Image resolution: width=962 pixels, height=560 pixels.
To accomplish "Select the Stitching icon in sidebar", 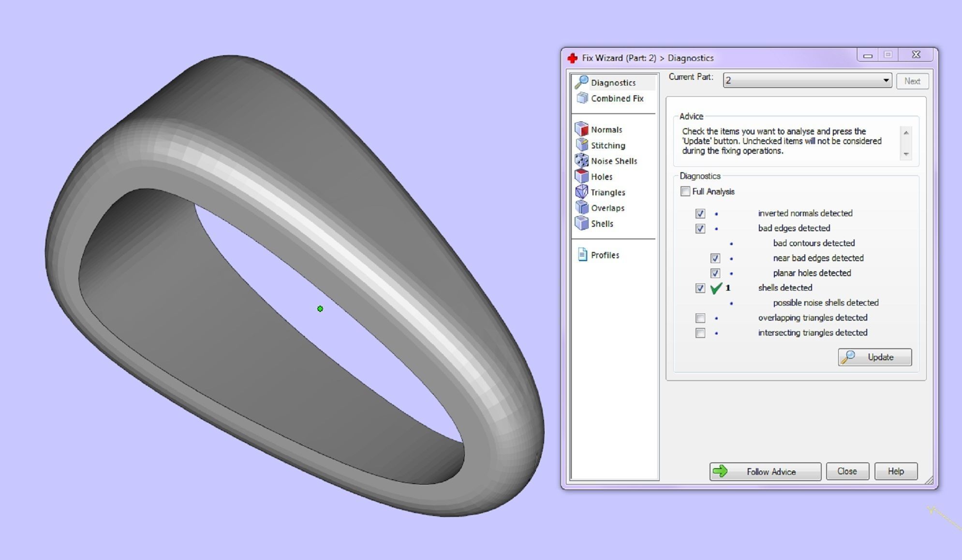I will click(x=581, y=145).
